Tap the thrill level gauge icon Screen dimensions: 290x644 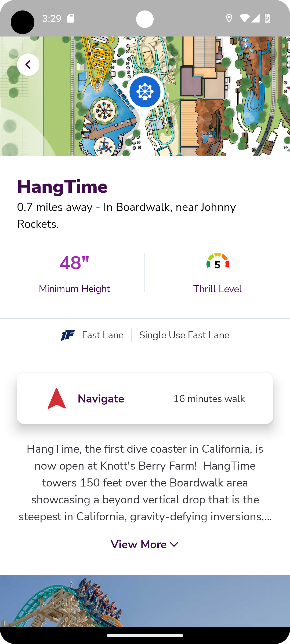coord(218,261)
